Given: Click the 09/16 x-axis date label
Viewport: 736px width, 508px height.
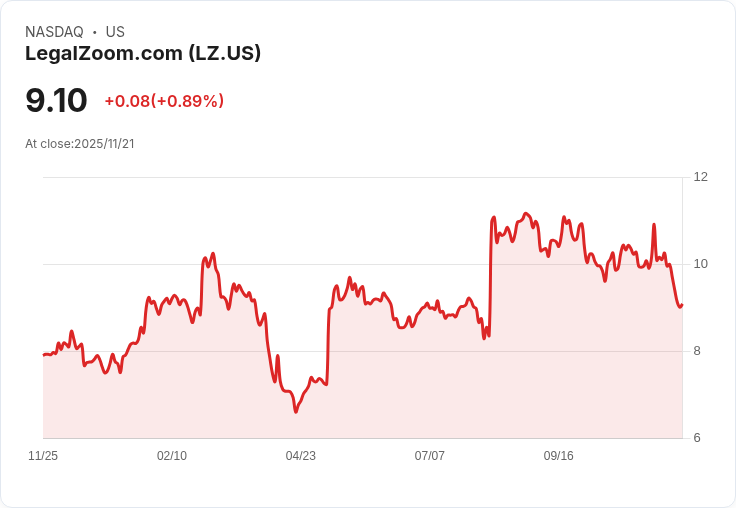Looking at the screenshot, I should click(559, 455).
